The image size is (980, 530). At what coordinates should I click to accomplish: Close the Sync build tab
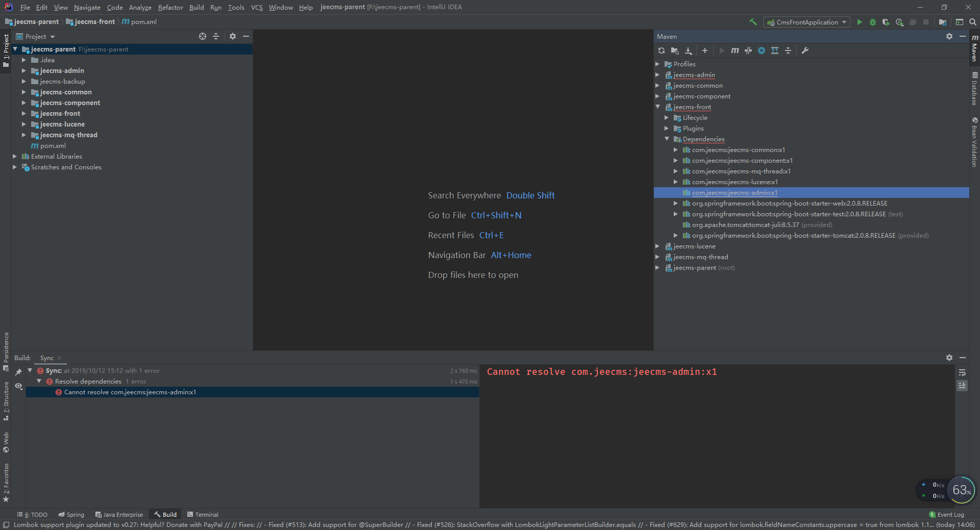point(59,358)
